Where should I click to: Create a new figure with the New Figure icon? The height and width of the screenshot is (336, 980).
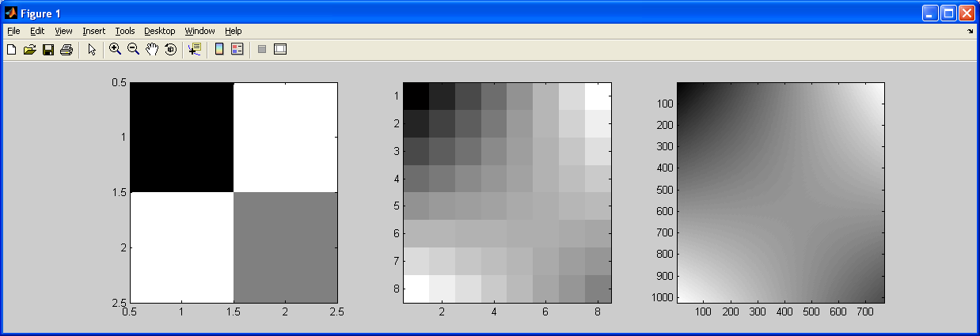click(x=11, y=50)
